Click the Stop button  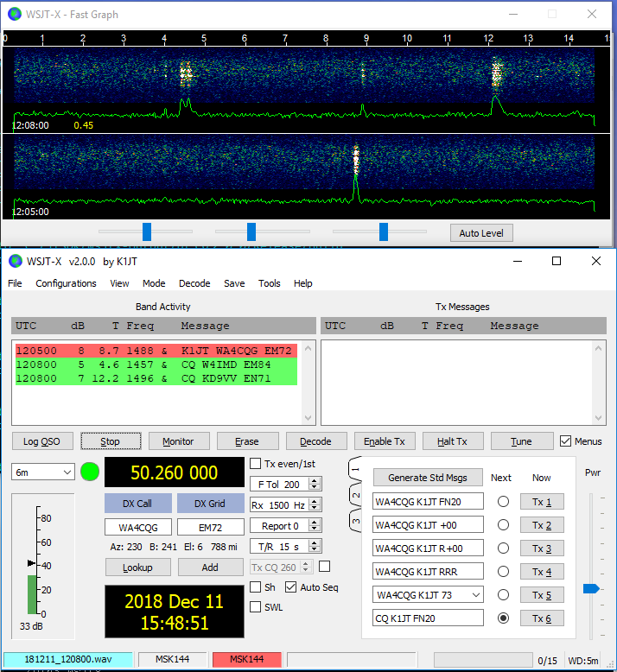coord(111,441)
